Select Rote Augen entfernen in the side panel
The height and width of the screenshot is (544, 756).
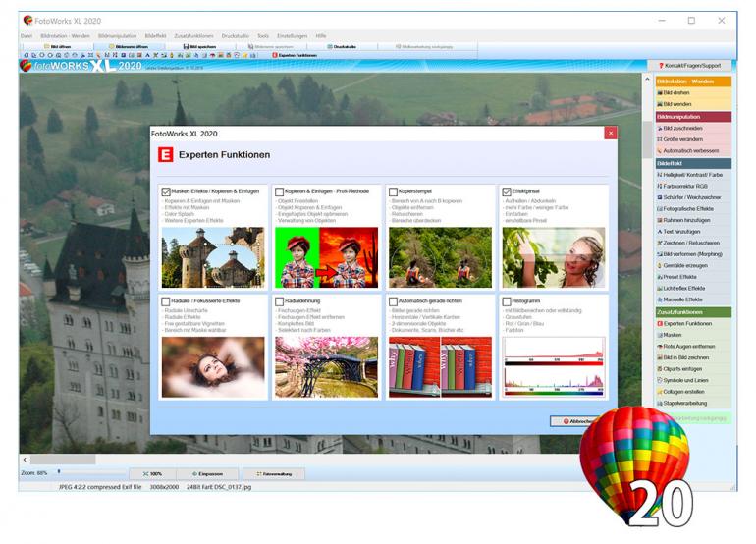[693, 347]
